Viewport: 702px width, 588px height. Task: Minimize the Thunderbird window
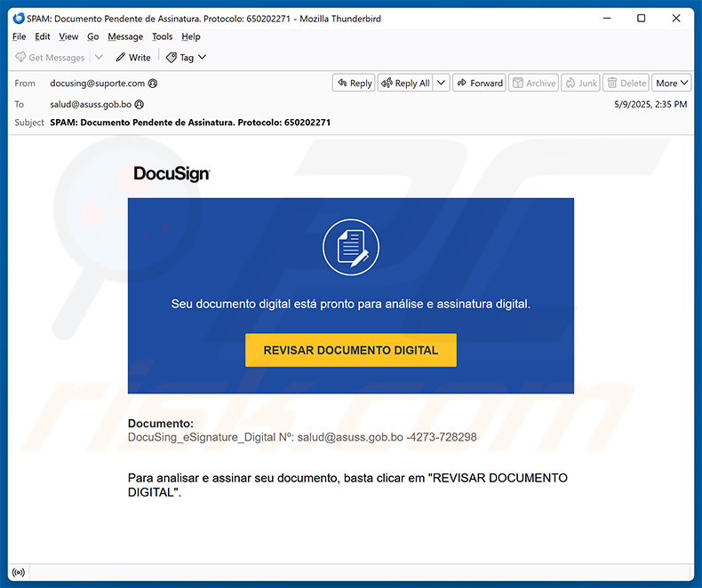pos(607,19)
